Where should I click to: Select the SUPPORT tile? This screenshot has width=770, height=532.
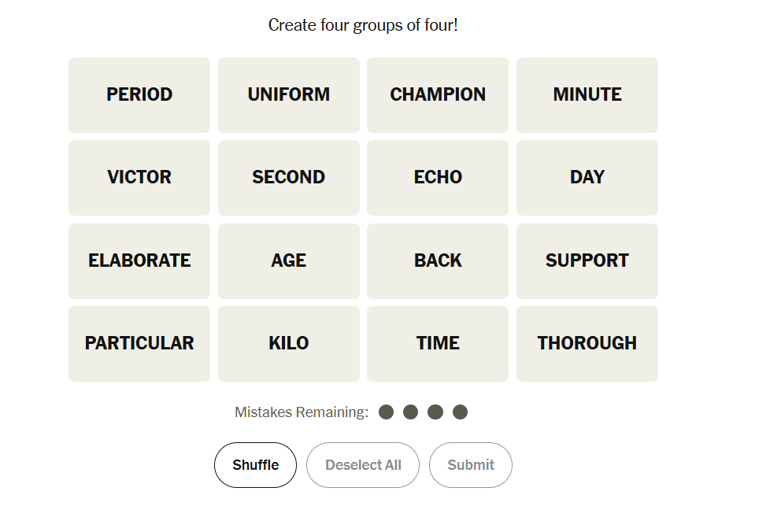click(x=587, y=260)
